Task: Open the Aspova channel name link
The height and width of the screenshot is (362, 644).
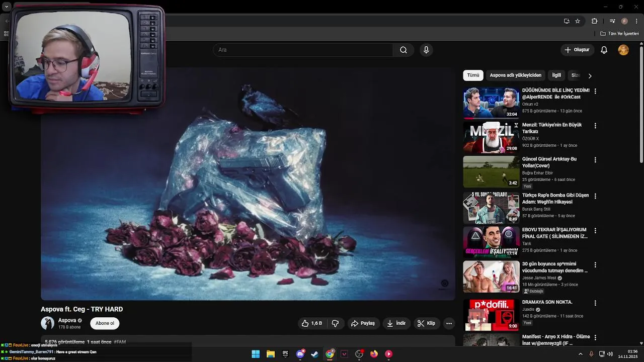Action: 67,320
